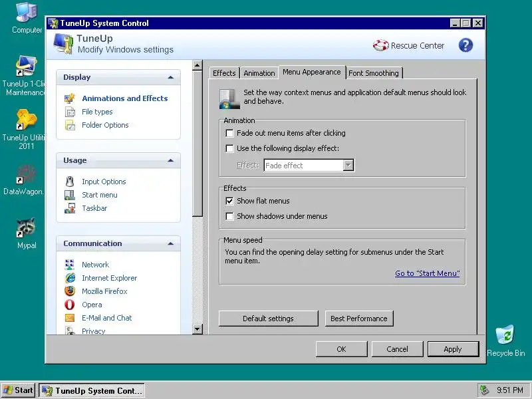Collapse the Communication section
532x399 pixels.
[171, 243]
